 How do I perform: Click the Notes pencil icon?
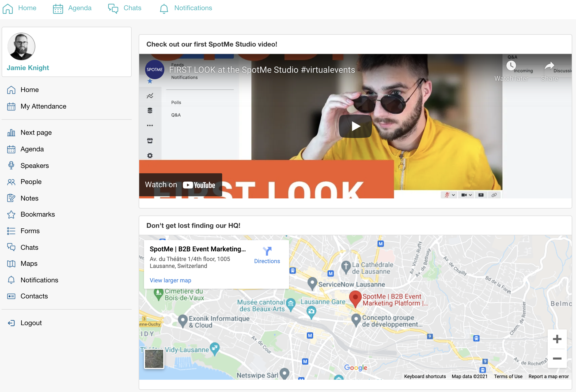point(11,198)
